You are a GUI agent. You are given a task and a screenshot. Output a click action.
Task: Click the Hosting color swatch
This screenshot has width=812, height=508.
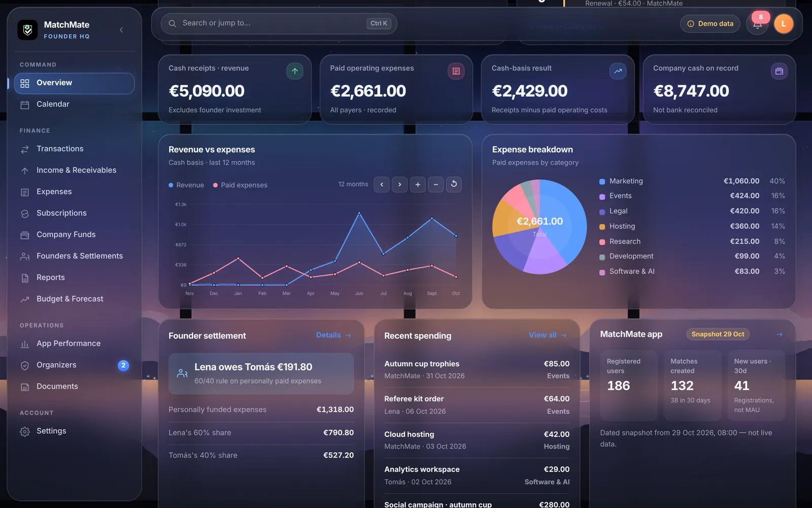point(602,227)
